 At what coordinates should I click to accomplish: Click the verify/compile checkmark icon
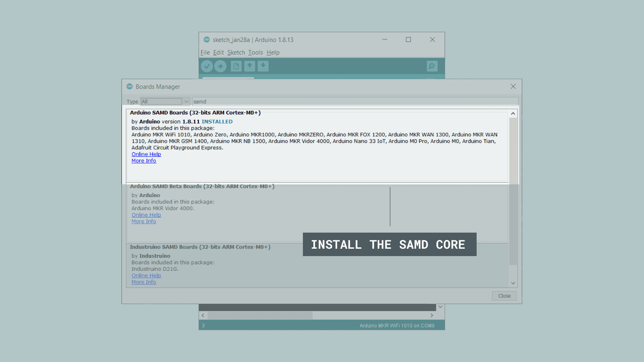point(207,66)
